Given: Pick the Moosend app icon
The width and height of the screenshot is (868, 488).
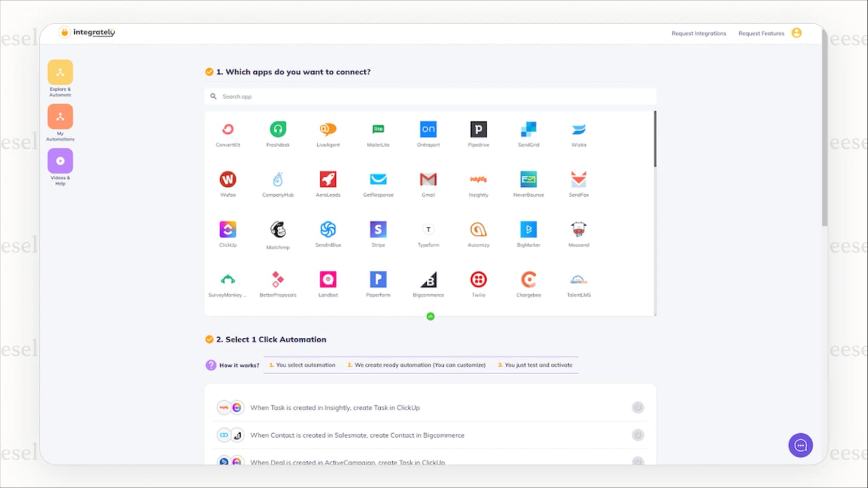Looking at the screenshot, I should (x=579, y=229).
